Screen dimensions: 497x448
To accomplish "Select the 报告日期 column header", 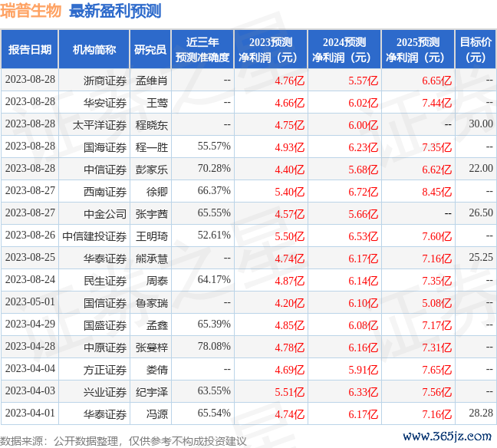I will (x=30, y=49).
